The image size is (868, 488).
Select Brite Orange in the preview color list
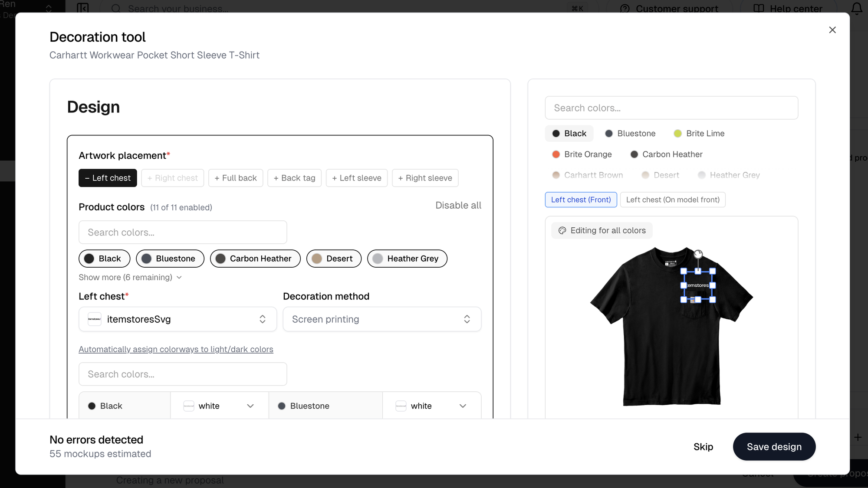point(582,154)
